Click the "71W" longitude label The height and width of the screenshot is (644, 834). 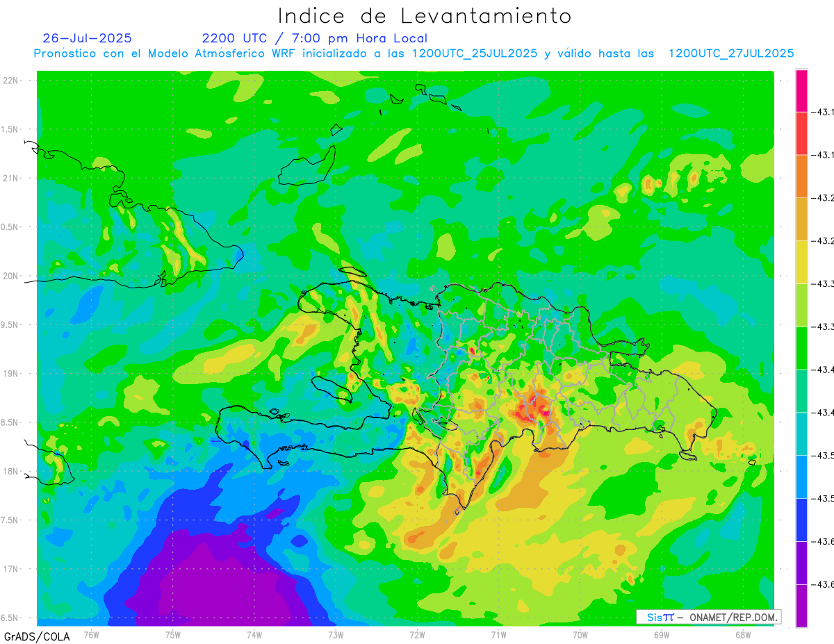point(498,634)
